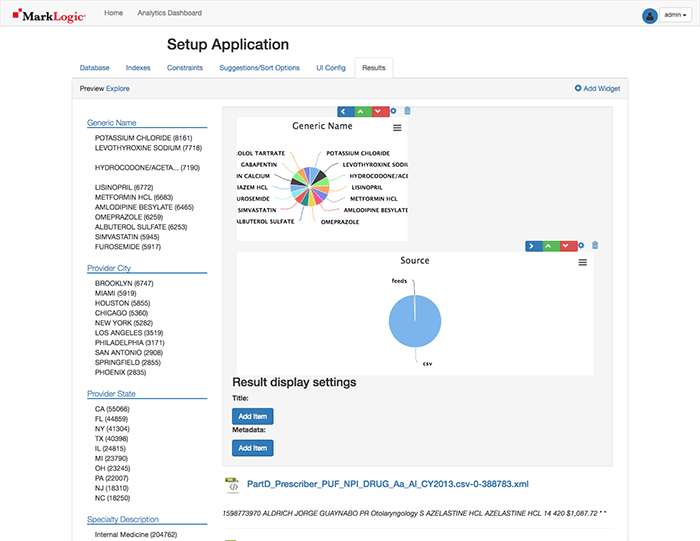Open the Explore preview link
This screenshot has height=541, width=700.
pos(118,88)
